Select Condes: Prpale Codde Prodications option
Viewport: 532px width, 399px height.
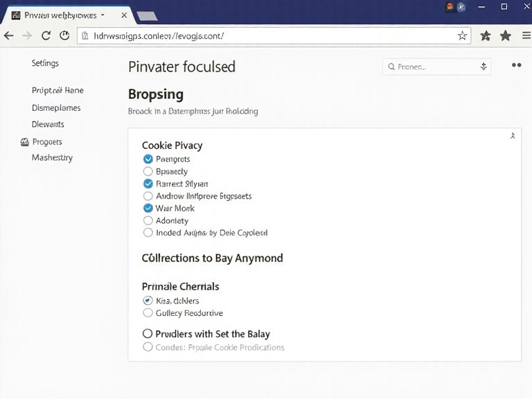point(148,347)
